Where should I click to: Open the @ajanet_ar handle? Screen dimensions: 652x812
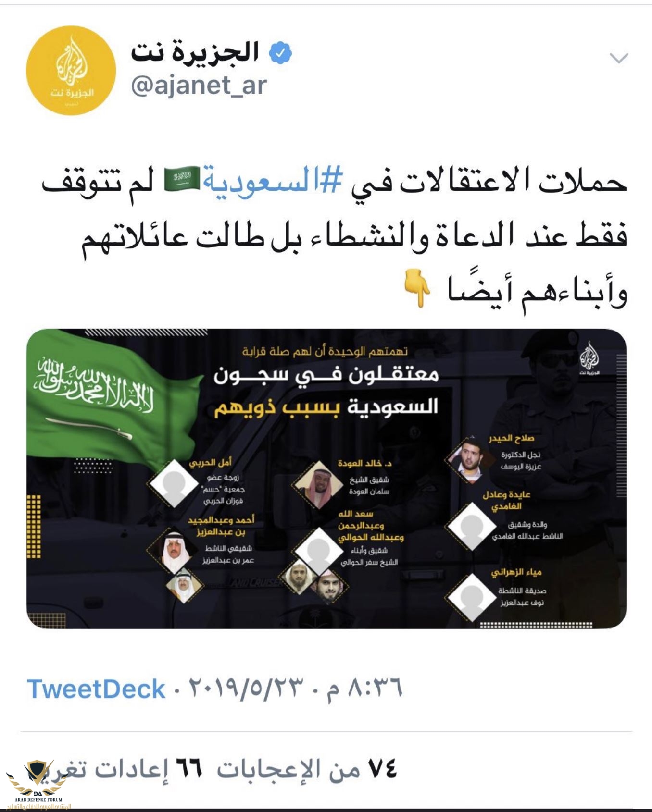[199, 86]
